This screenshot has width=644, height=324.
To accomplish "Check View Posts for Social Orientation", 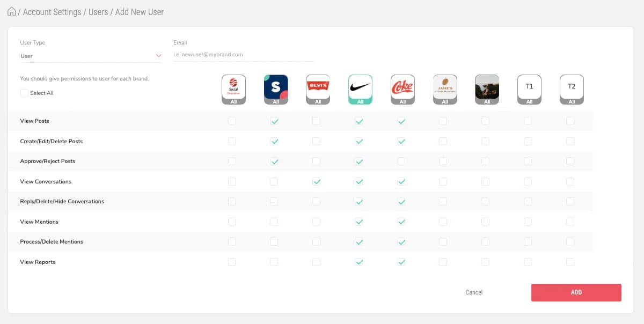I will (232, 121).
